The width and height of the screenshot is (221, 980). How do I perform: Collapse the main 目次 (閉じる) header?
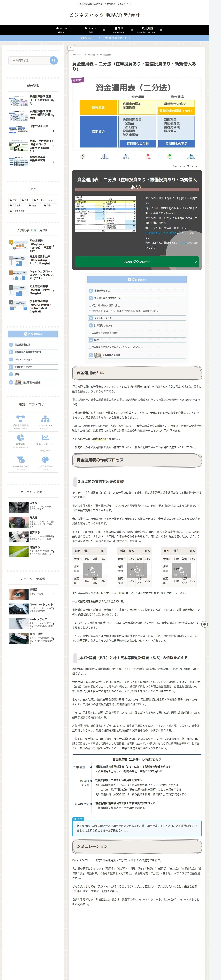click(x=137, y=280)
